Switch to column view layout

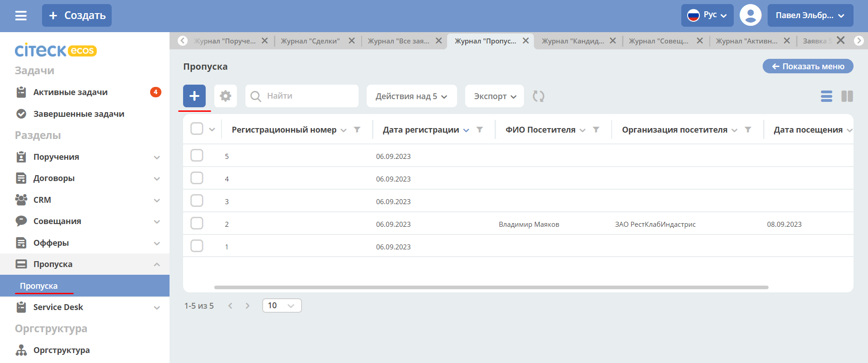tap(847, 96)
